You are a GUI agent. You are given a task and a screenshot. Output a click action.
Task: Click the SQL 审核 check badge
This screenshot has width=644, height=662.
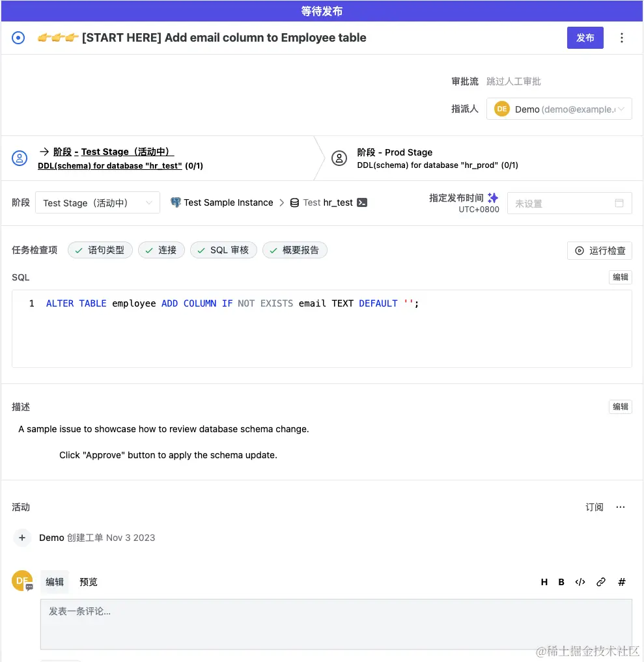point(223,250)
